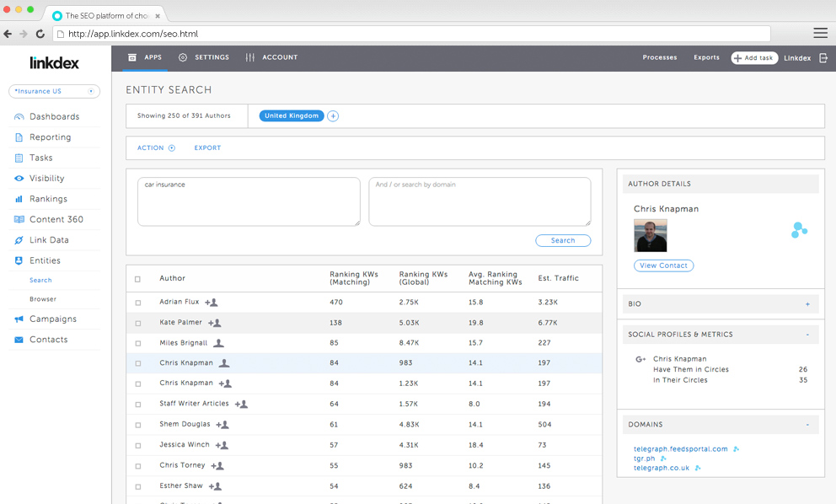836x504 pixels.
Task: Click icon next to tgr.ph domain
Action: pyautogui.click(x=663, y=458)
